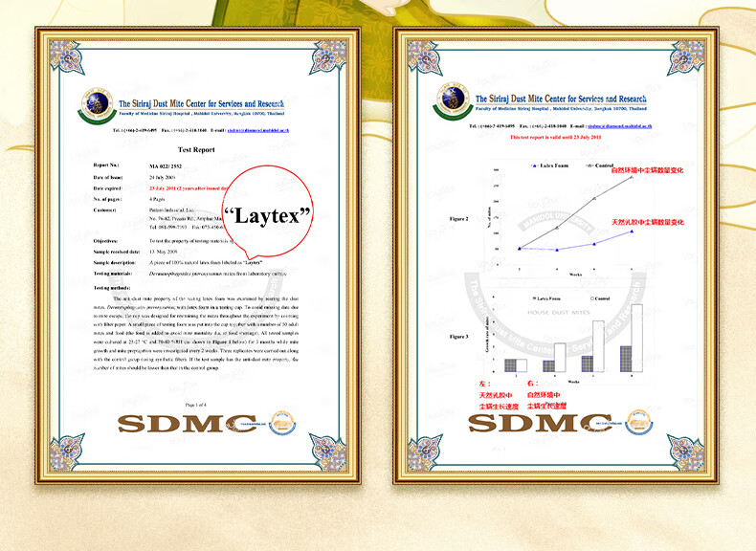
Task: Click the "HOUSE DUST MITES" chart title
Action: click(x=559, y=313)
